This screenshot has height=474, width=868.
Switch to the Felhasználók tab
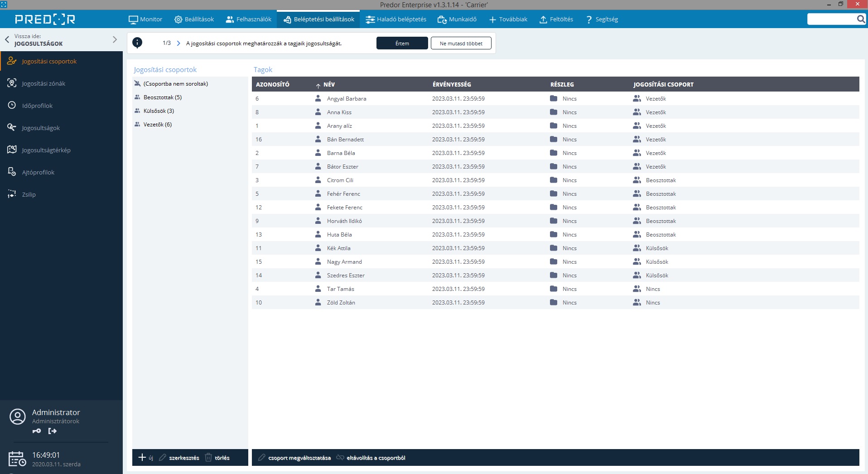point(249,19)
